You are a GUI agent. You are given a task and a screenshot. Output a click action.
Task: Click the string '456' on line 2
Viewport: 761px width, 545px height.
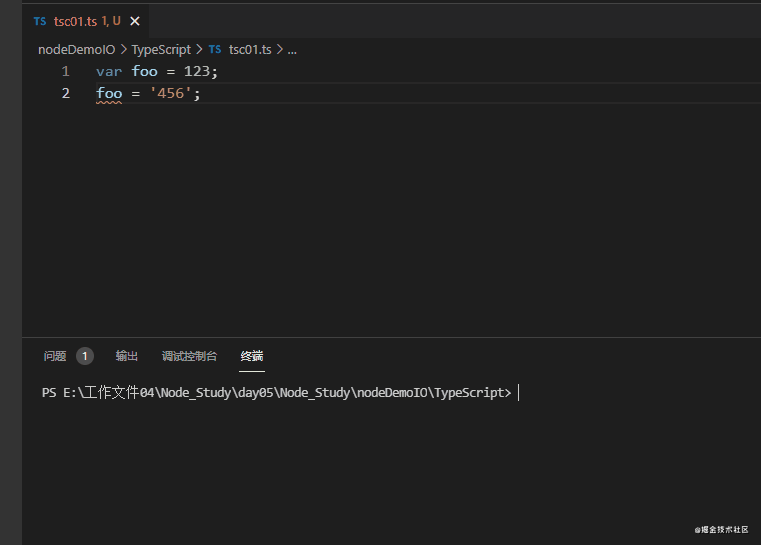[x=170, y=93]
